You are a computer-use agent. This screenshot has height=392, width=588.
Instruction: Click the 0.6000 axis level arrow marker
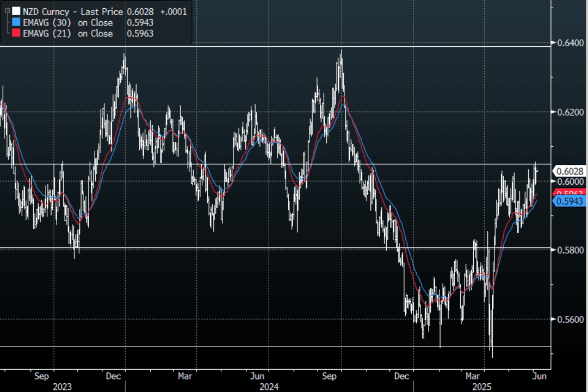pyautogui.click(x=554, y=181)
